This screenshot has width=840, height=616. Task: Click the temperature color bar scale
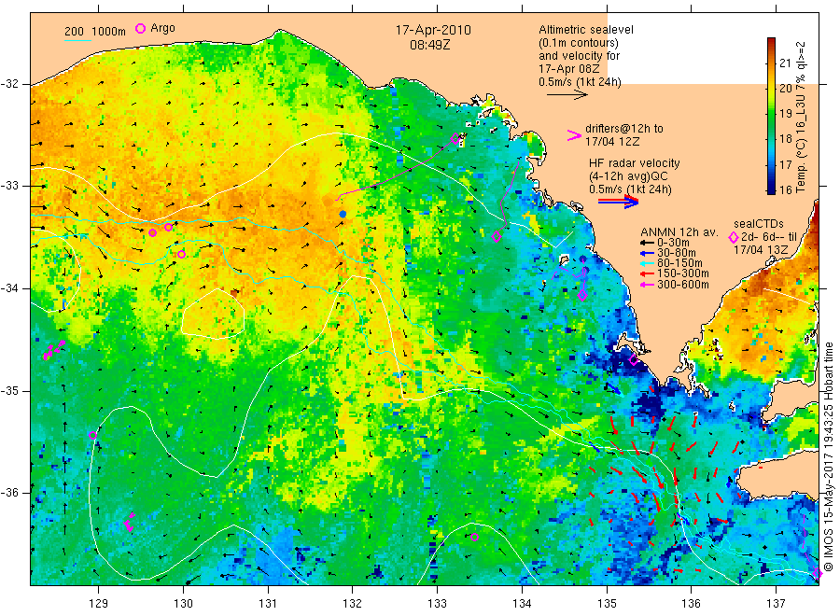click(x=772, y=116)
